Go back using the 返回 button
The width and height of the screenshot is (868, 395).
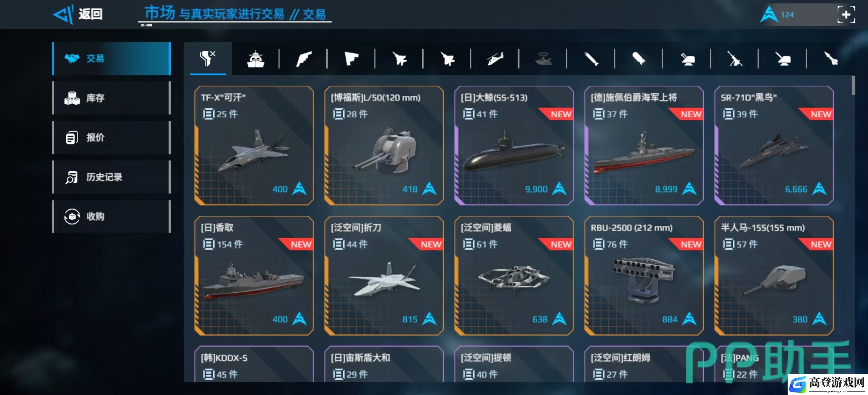click(78, 14)
